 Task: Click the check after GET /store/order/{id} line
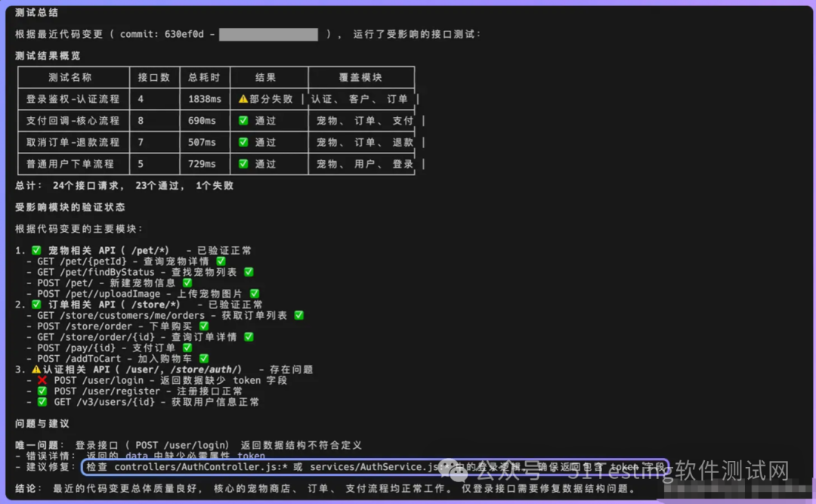pos(249,337)
